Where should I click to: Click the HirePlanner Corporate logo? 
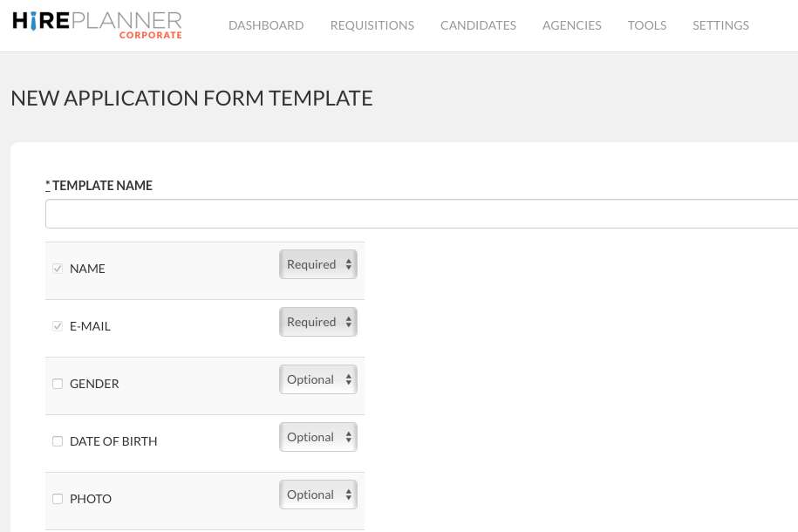[96, 23]
